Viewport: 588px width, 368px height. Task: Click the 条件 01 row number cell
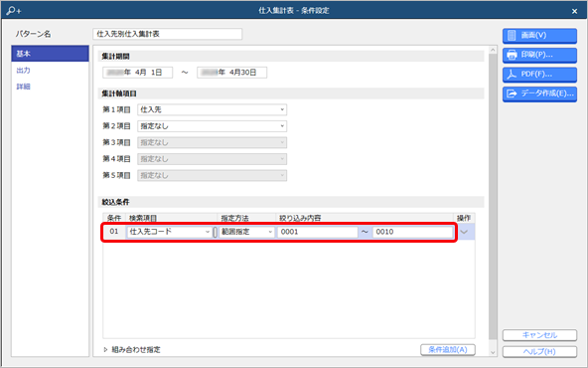(x=114, y=232)
